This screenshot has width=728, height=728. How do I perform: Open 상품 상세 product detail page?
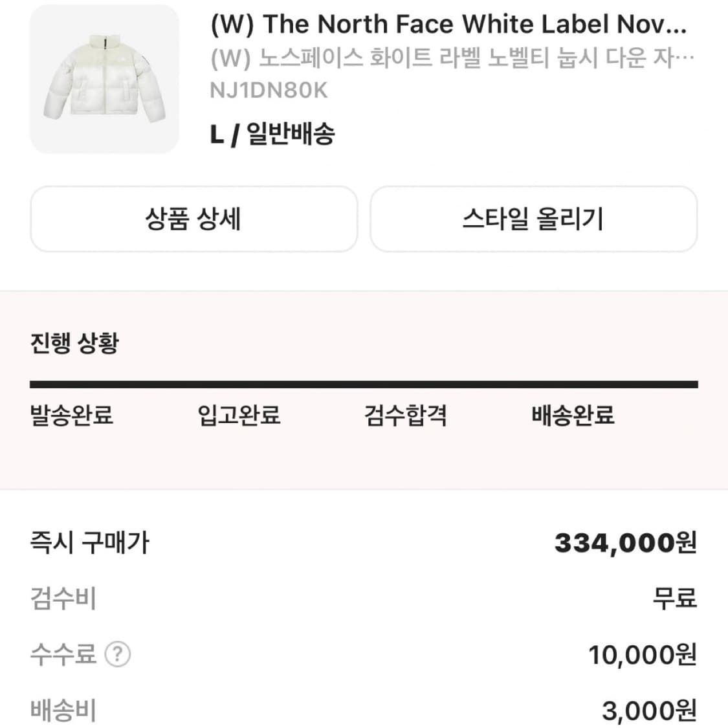193,219
